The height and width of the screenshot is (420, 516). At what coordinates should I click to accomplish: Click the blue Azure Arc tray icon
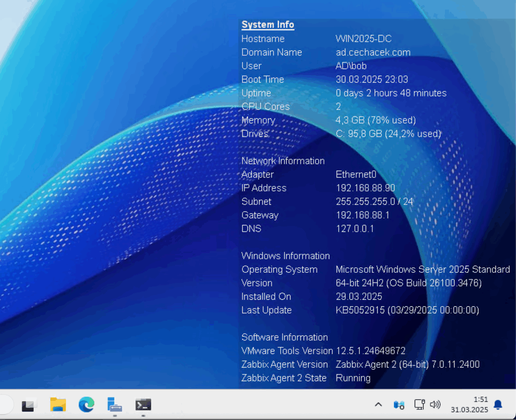click(x=399, y=404)
